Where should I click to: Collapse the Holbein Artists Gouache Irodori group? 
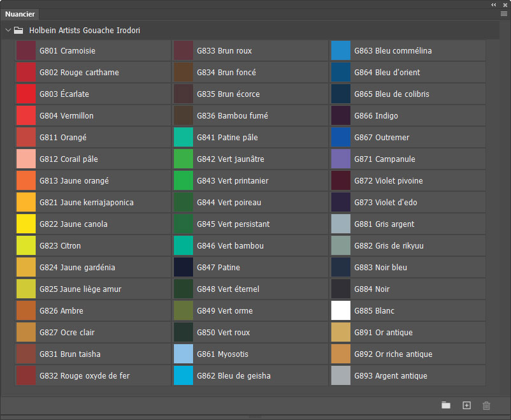tap(8, 30)
